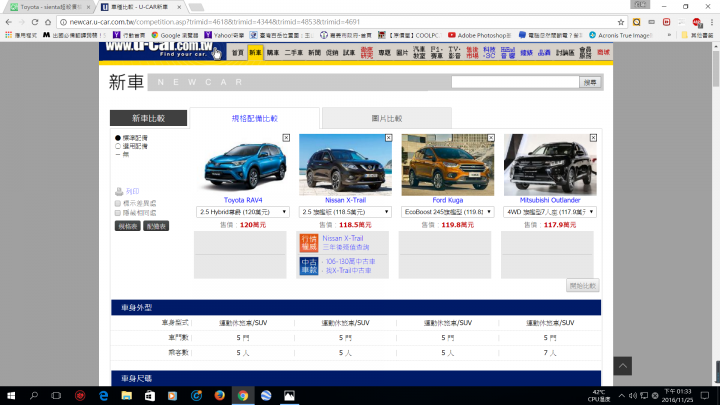Go back with browser back arrow
720x405 pixels.
point(9,22)
